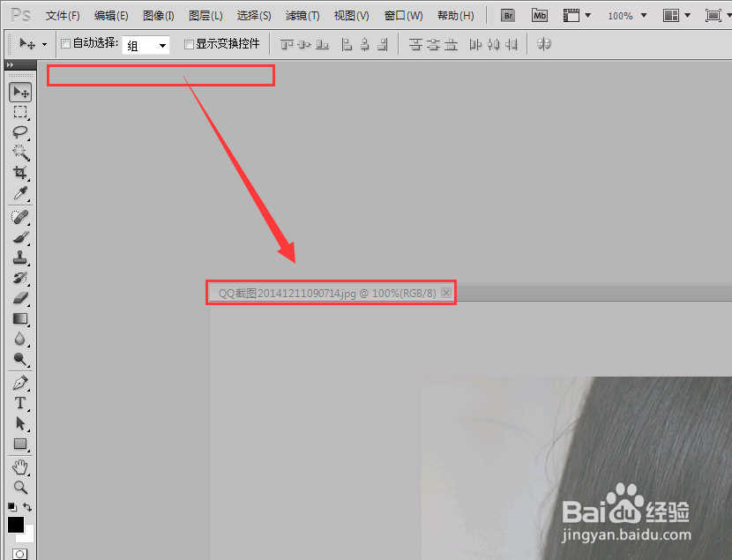The width and height of the screenshot is (732, 560).
Task: Open the 窗口(W) menu
Action: pos(403,16)
